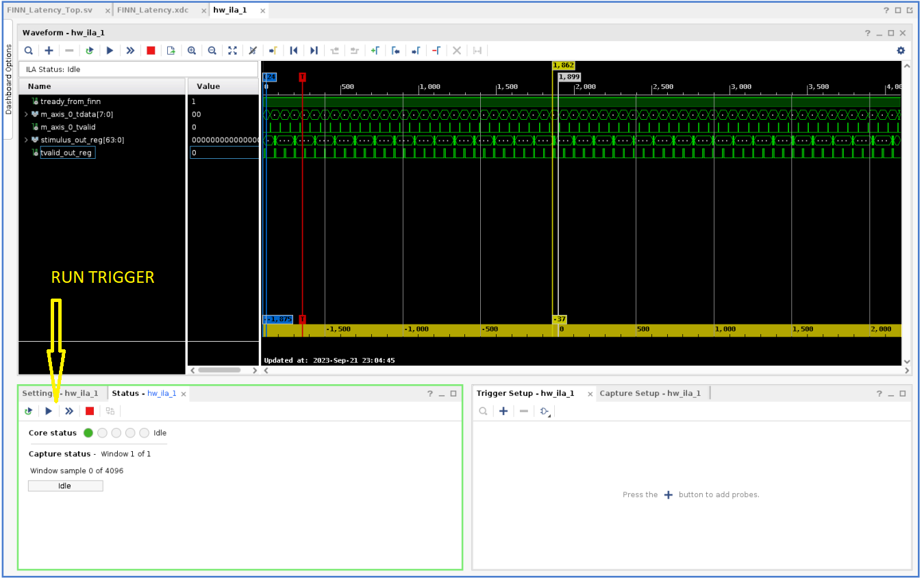The height and width of the screenshot is (580, 924).
Task: Add a marker to the waveform
Action: [375, 51]
